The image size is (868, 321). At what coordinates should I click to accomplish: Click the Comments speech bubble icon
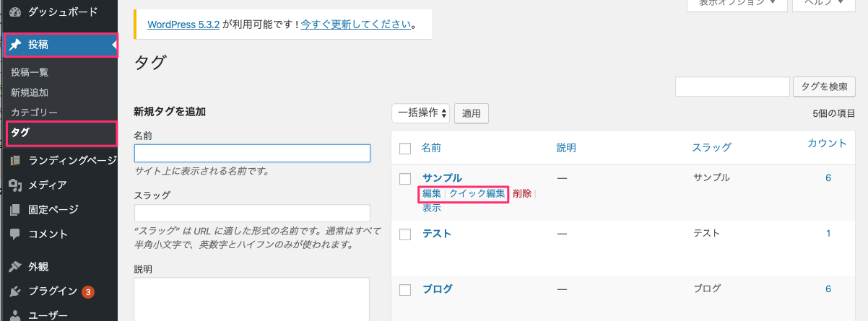[x=15, y=234]
